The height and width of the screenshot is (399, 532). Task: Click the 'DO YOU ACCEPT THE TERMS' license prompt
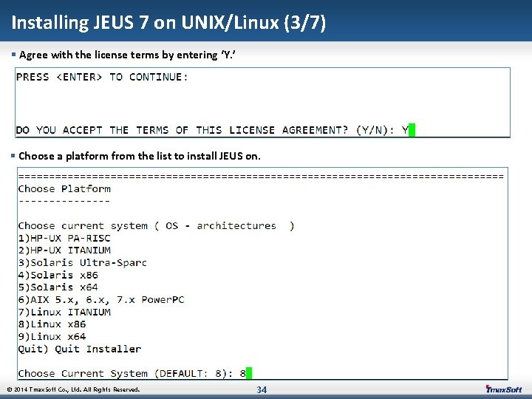pyautogui.click(x=212, y=130)
